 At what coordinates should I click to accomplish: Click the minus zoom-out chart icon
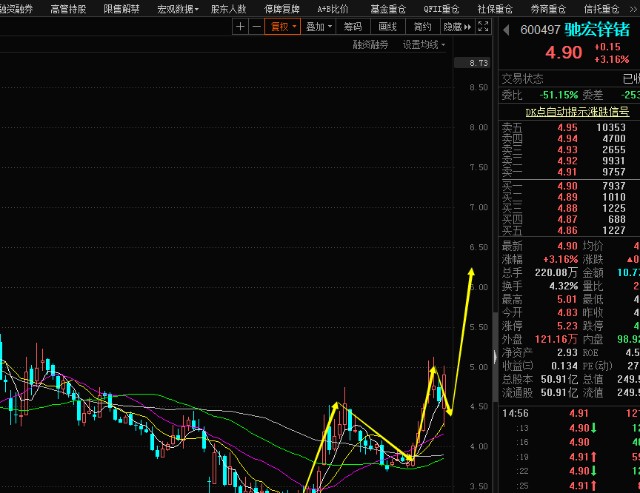(257, 27)
